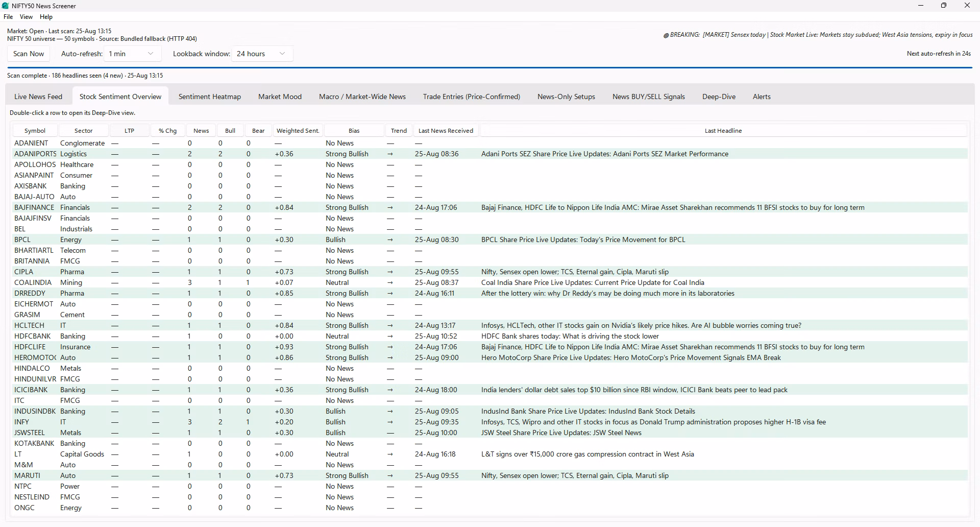The width and height of the screenshot is (980, 527).
Task: Click the Conglomerate sector cell
Action: pyautogui.click(x=82, y=143)
